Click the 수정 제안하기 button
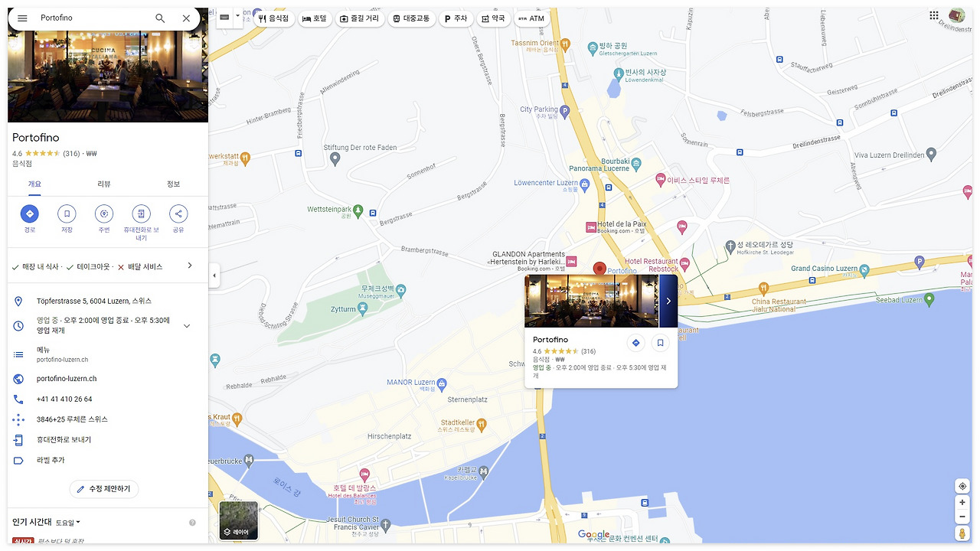This screenshot has width=980, height=551. (x=104, y=489)
